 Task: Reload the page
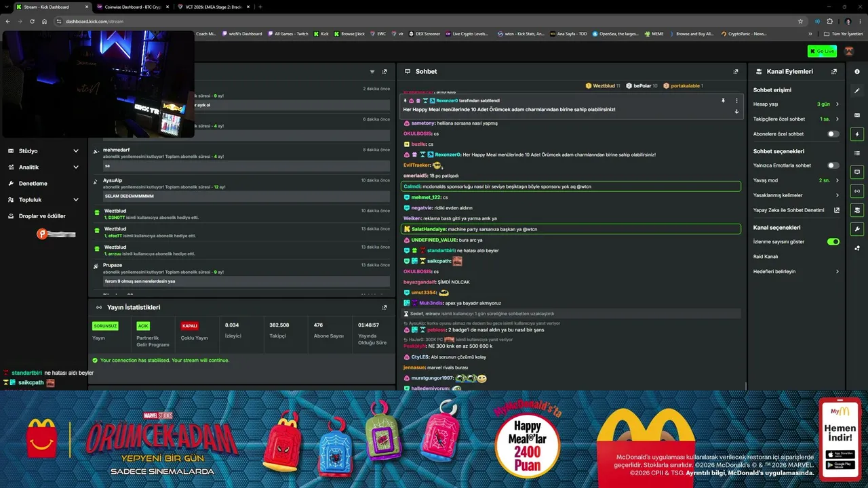click(x=31, y=21)
